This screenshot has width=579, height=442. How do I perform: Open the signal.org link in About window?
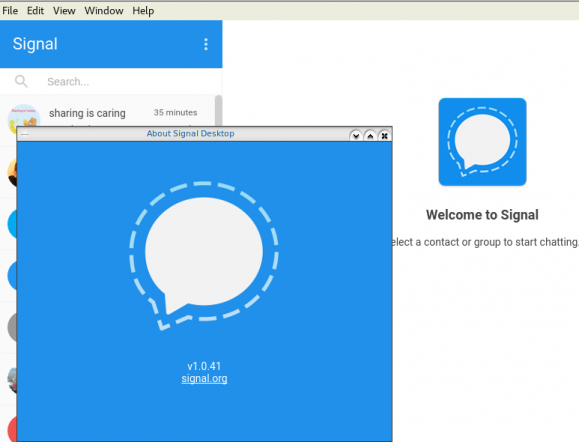tap(204, 378)
